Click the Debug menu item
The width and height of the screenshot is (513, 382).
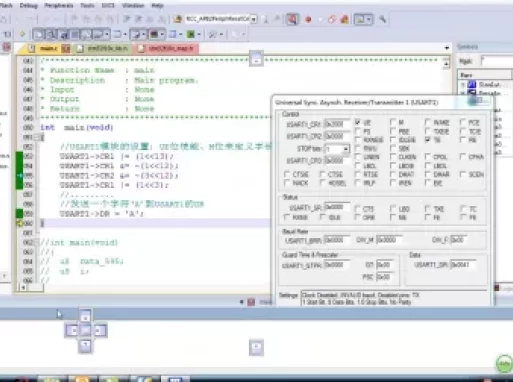[28, 5]
